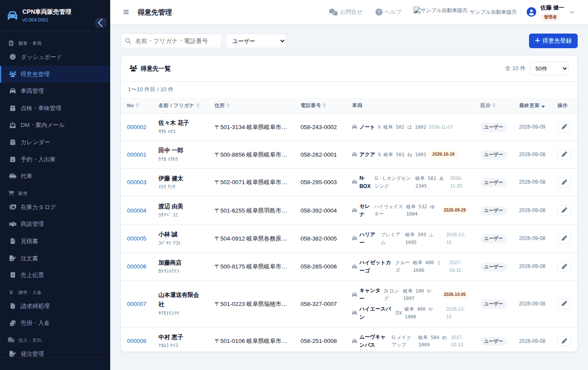Open 車両管理 in sidebar
The image size is (588, 370).
coord(55,91)
